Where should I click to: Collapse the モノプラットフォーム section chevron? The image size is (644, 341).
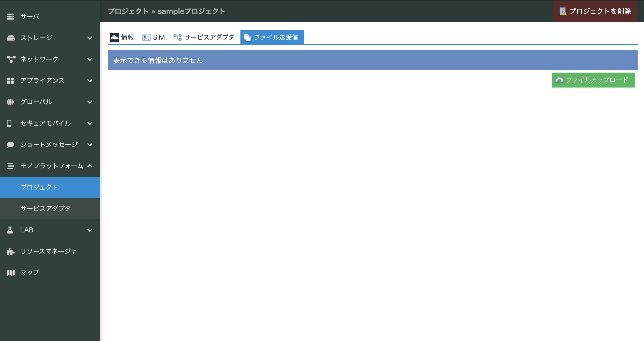(90, 166)
